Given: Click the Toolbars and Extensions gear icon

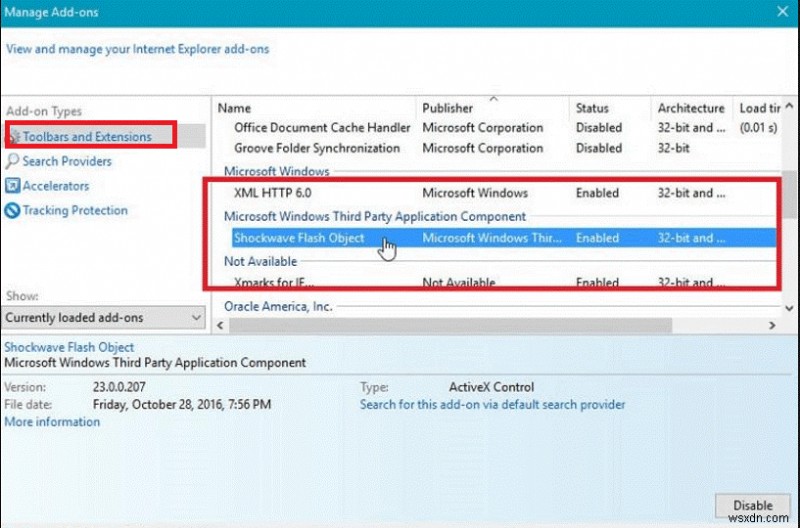Looking at the screenshot, I should [14, 137].
